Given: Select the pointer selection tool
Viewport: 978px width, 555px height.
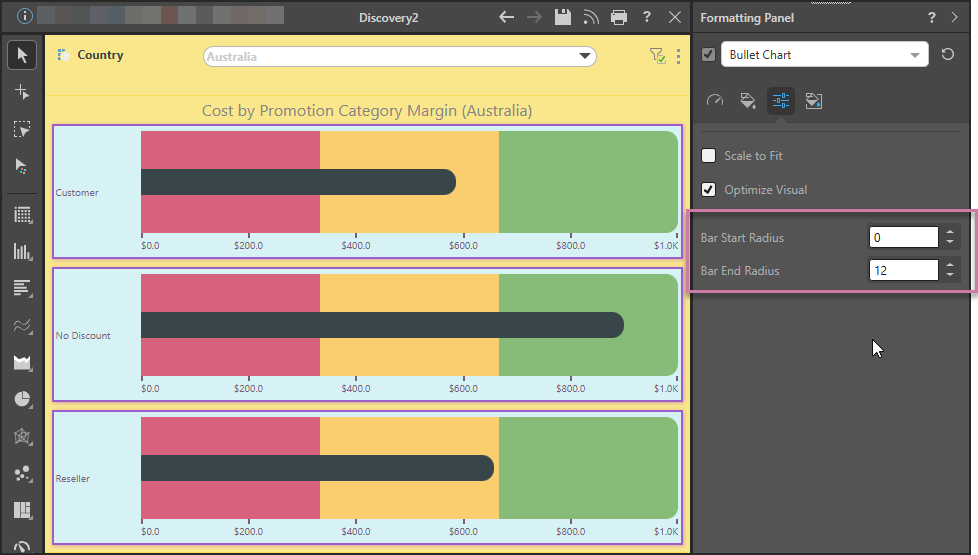Looking at the screenshot, I should pyautogui.click(x=22, y=54).
